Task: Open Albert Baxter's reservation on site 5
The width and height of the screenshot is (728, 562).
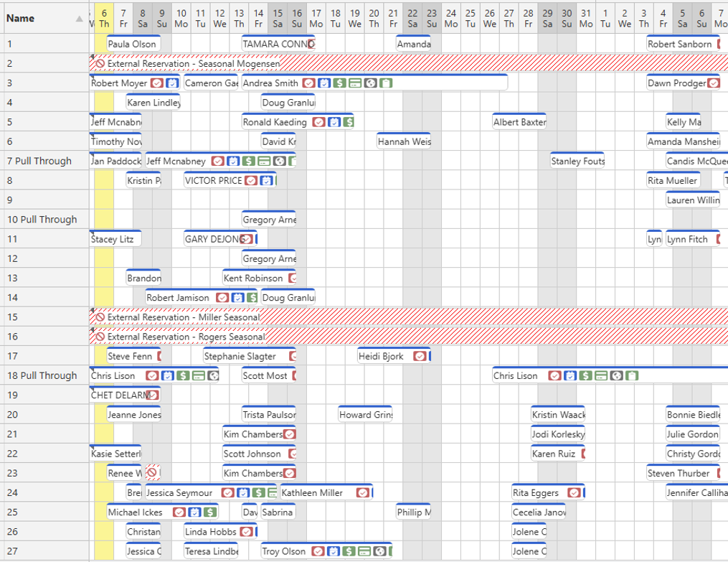Action: [519, 122]
